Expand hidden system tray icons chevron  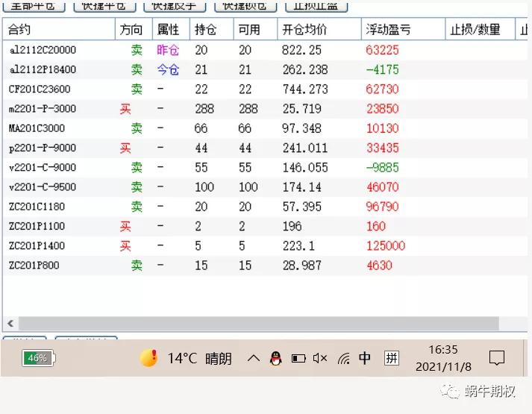(x=254, y=359)
